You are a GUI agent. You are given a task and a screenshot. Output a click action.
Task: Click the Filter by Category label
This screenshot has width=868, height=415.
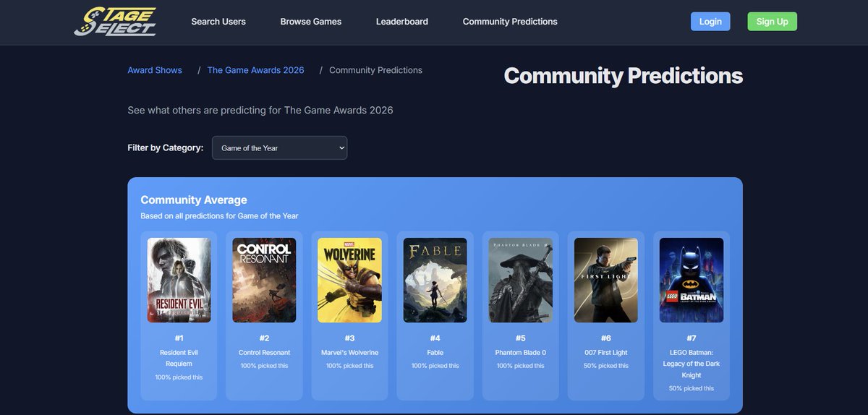(x=166, y=147)
